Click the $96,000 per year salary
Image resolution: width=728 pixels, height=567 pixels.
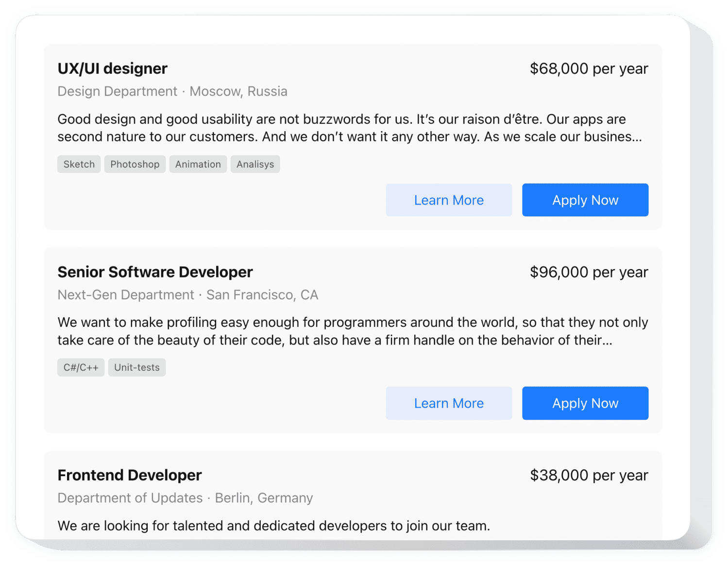click(589, 272)
